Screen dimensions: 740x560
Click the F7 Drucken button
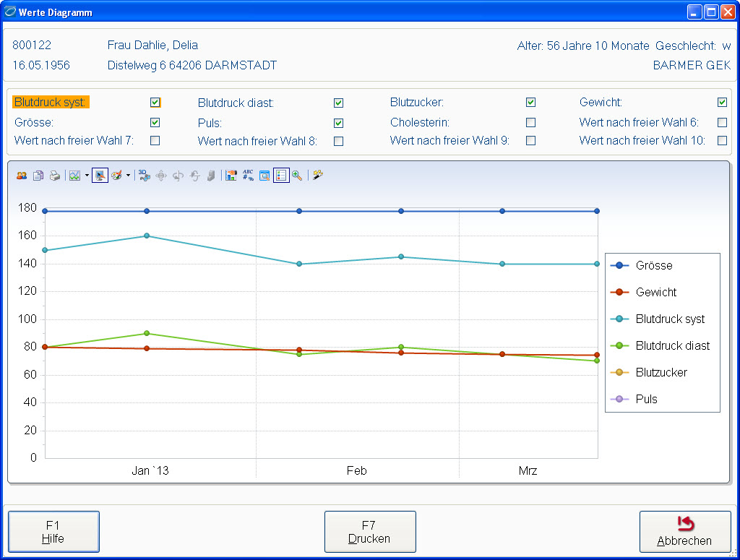(370, 532)
